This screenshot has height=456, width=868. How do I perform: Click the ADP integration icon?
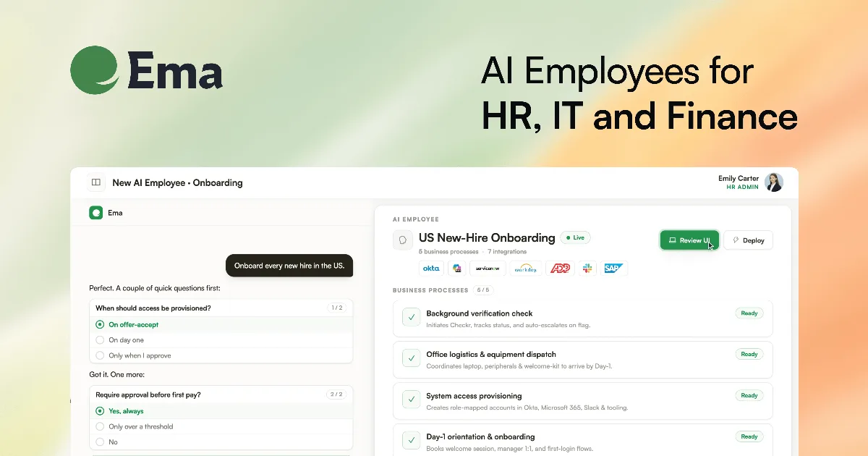pos(560,269)
